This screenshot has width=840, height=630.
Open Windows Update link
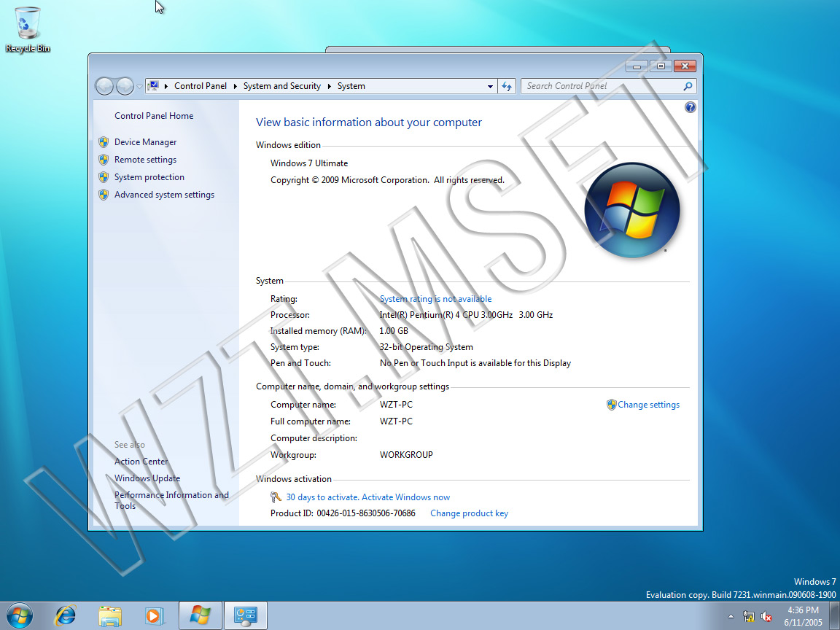tap(147, 478)
